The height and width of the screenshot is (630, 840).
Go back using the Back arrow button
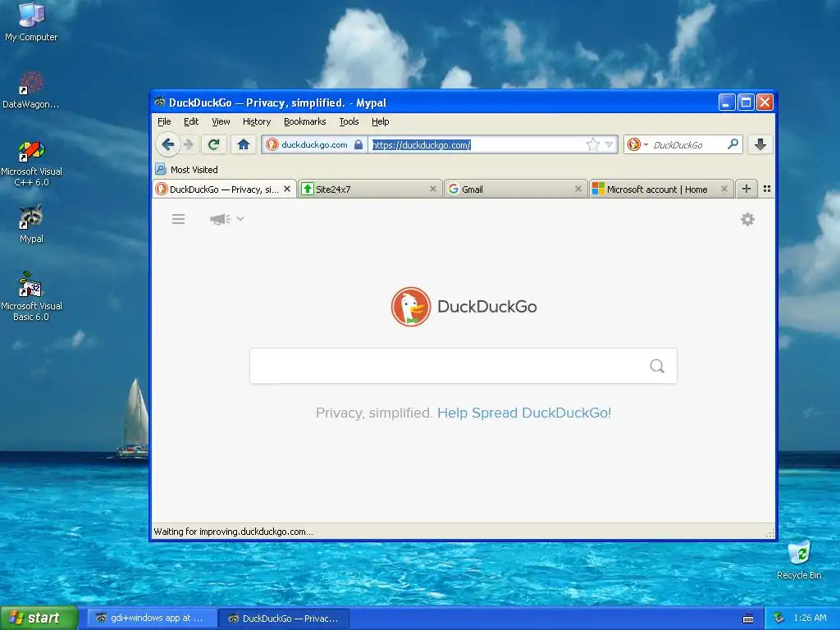[167, 144]
